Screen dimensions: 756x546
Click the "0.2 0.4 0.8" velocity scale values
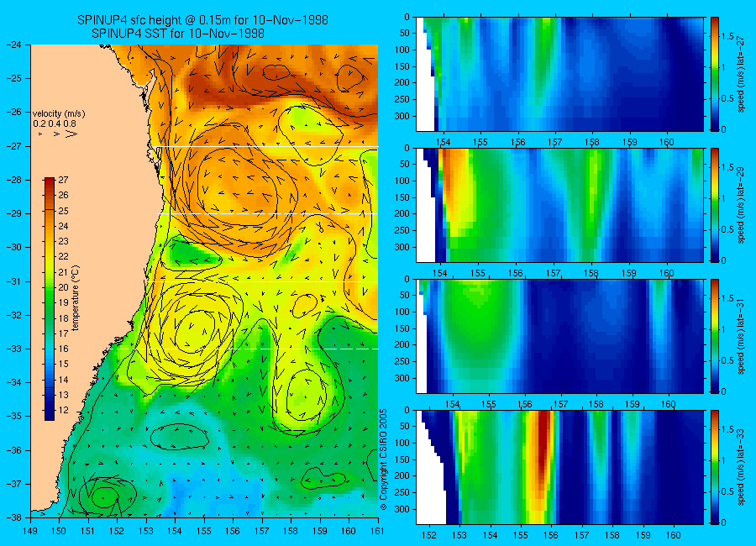[55, 124]
